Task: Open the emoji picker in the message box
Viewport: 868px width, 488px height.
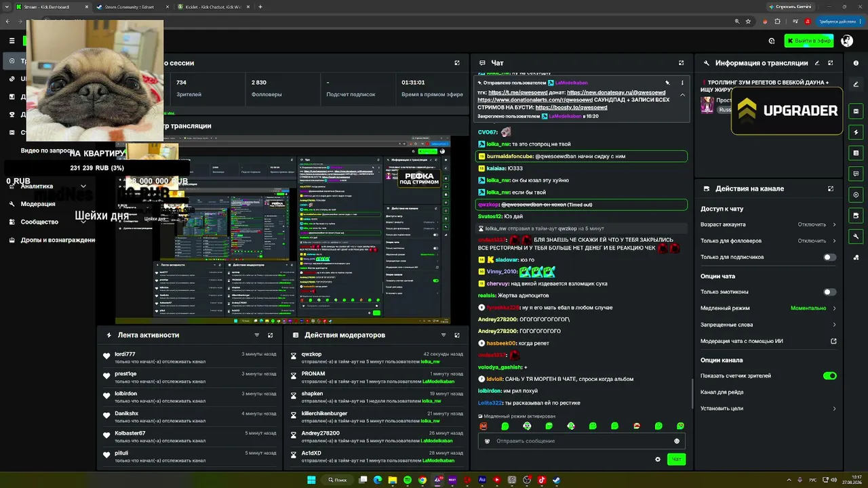Action: pyautogui.click(x=676, y=441)
